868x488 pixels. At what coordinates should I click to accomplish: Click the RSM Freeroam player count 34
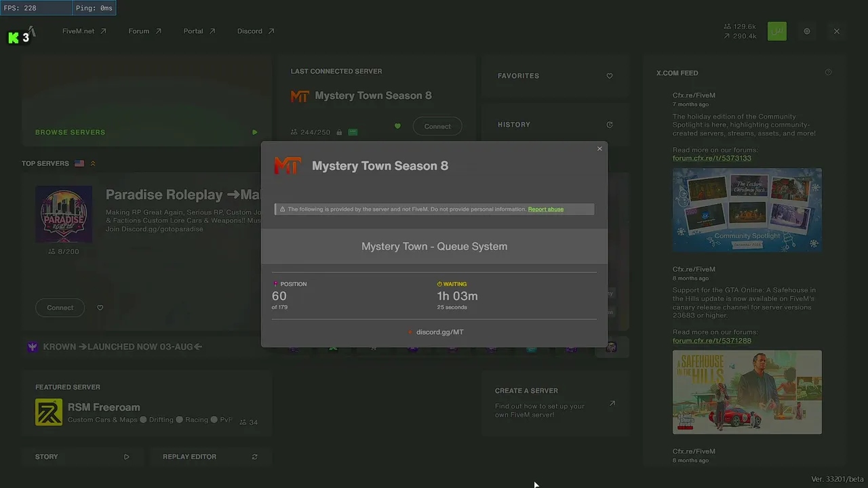pos(249,422)
